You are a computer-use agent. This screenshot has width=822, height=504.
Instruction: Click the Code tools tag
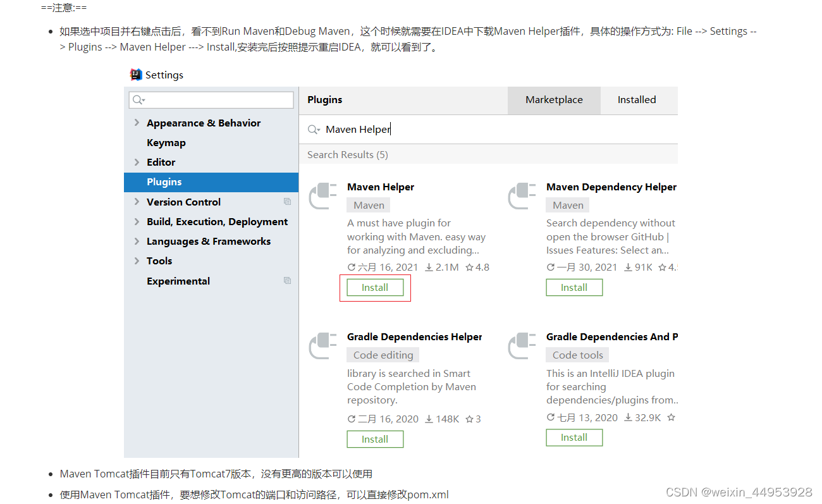pos(577,355)
